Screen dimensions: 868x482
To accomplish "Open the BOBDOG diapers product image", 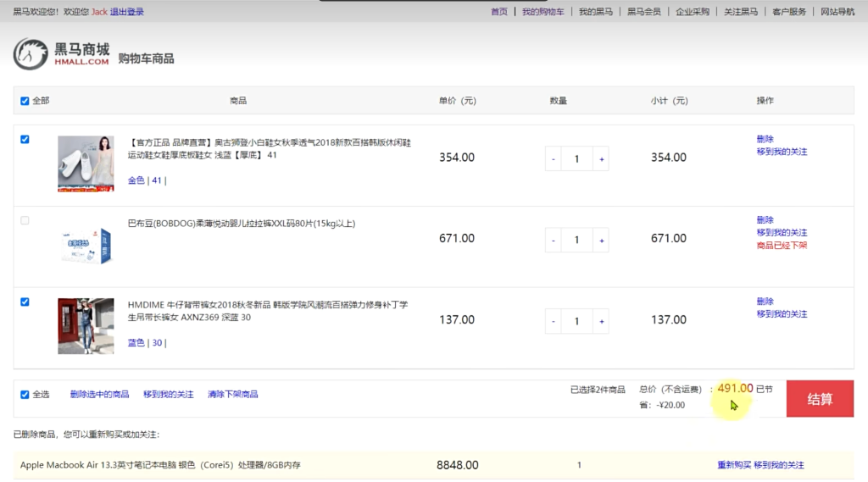I will (86, 245).
